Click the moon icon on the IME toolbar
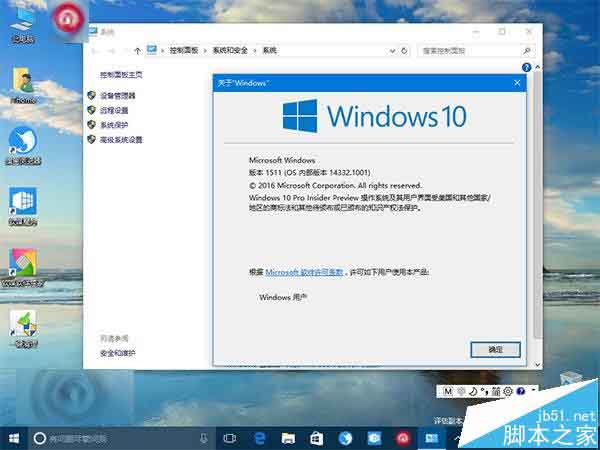 pyautogui.click(x=473, y=391)
